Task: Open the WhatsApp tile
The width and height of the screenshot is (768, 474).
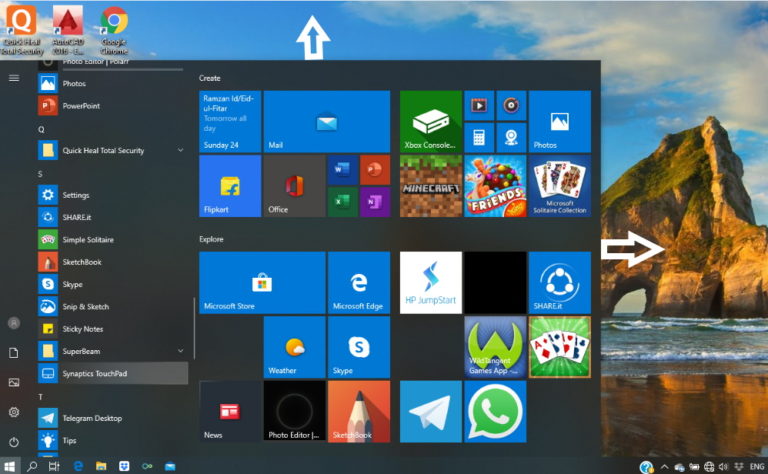Action: [495, 411]
